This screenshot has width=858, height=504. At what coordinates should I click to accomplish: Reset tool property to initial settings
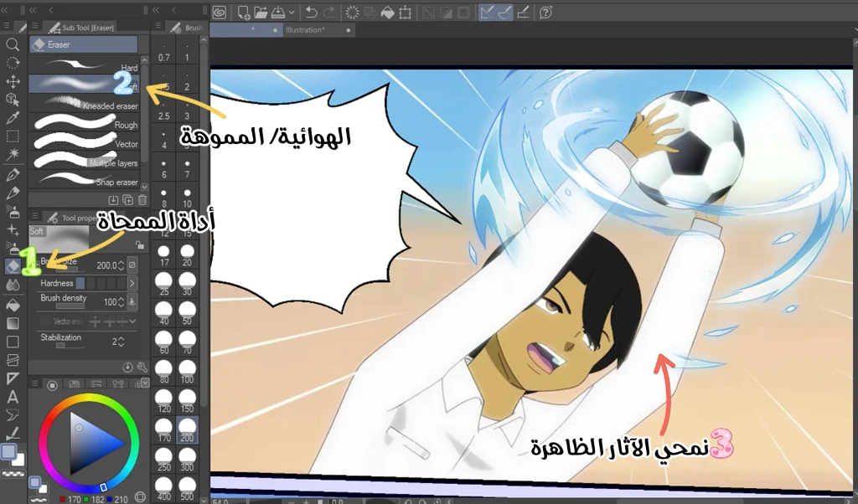127,368
